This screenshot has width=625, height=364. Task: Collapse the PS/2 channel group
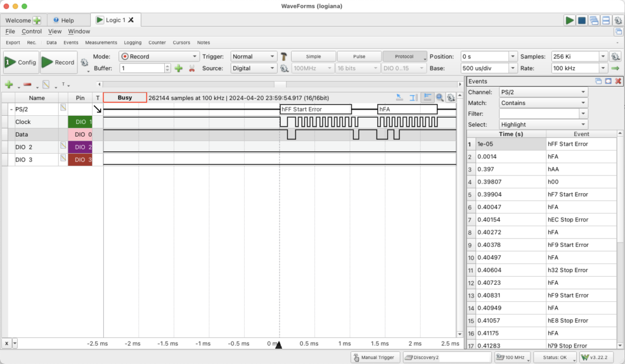coord(11,109)
